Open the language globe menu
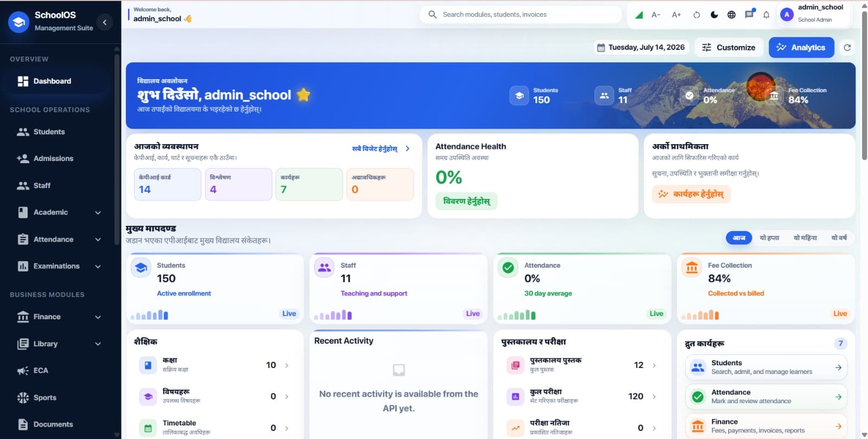The image size is (868, 439). (731, 15)
